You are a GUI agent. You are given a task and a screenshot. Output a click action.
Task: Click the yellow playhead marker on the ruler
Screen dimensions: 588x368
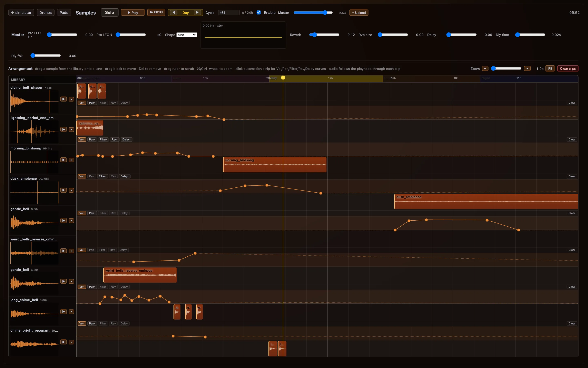coord(283,78)
